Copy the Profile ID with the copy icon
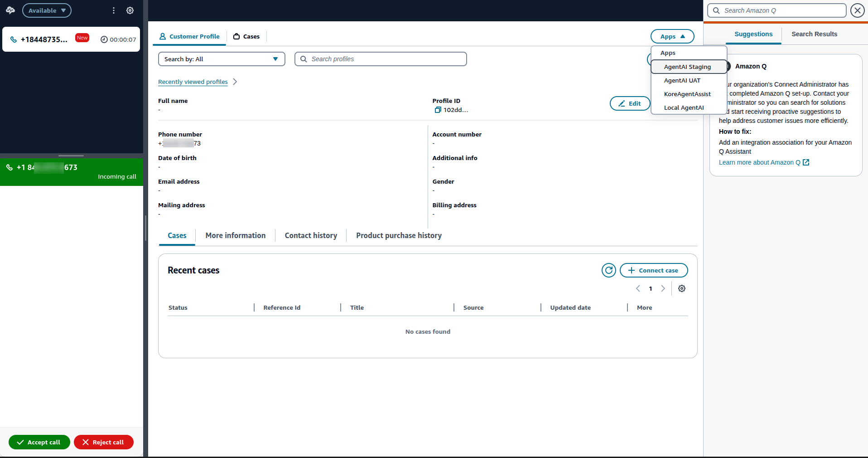 click(x=438, y=110)
